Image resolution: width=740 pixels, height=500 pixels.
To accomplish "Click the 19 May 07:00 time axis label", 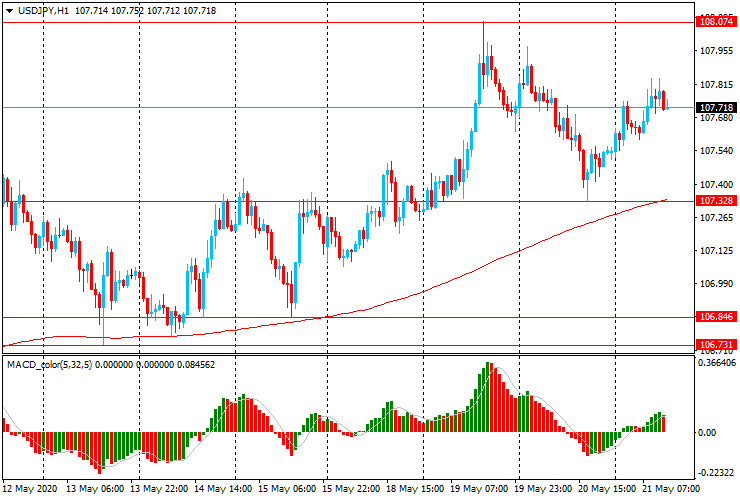I will point(479,488).
